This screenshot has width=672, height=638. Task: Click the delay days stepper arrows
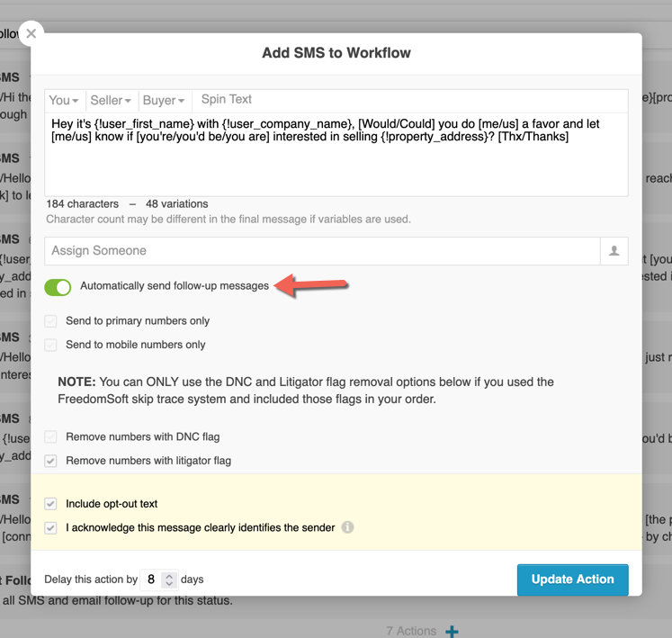[x=169, y=580]
